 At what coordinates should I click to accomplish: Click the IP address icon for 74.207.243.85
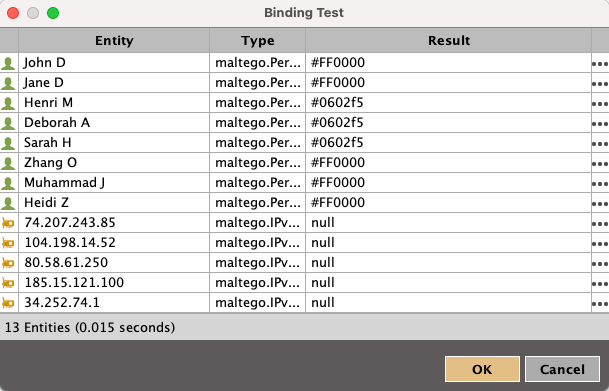8,223
